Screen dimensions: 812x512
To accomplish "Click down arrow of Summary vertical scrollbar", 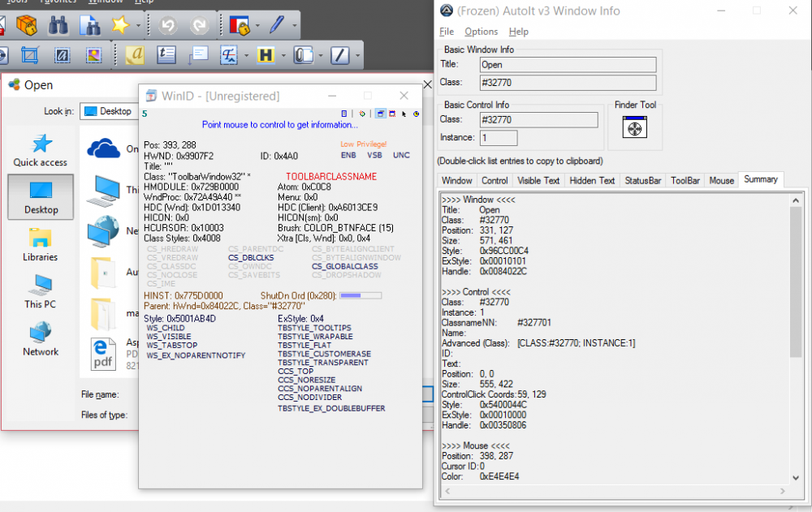I will (796, 478).
